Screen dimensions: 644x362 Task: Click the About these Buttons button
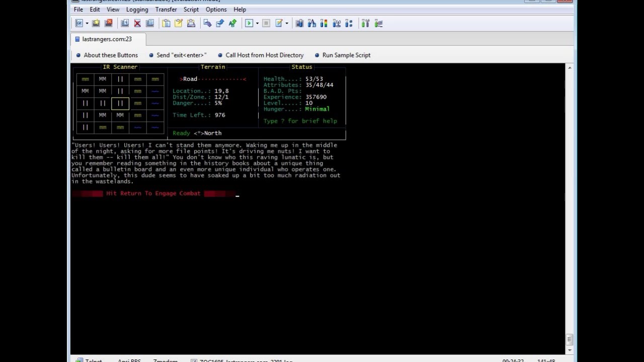107,55
